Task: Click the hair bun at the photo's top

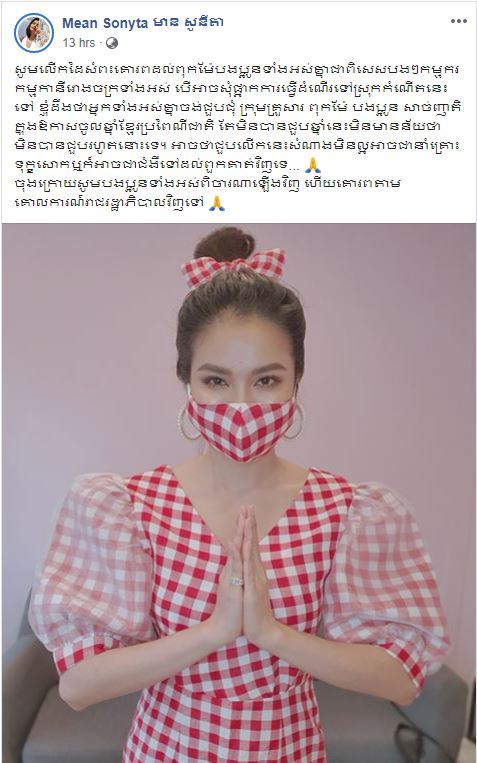Action: [x=224, y=243]
